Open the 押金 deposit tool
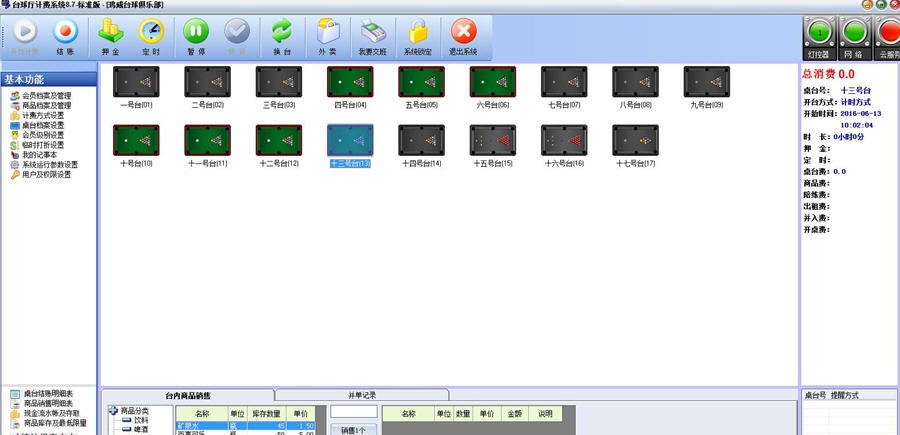Image resolution: width=900 pixels, height=435 pixels. coord(111,36)
